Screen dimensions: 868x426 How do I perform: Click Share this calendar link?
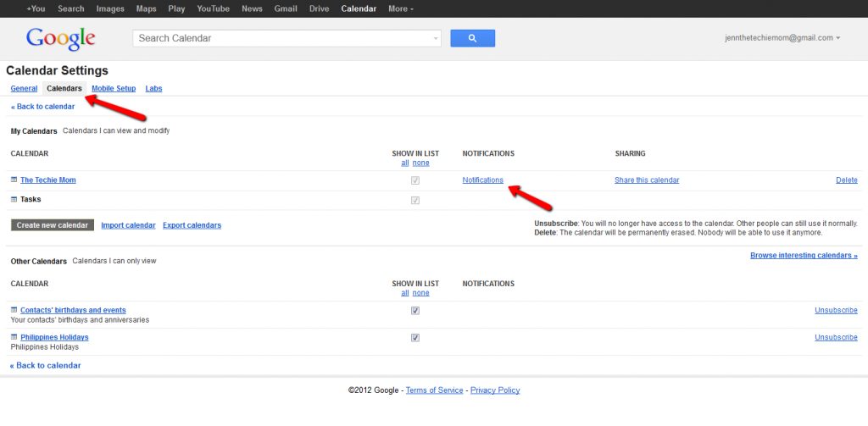point(647,180)
